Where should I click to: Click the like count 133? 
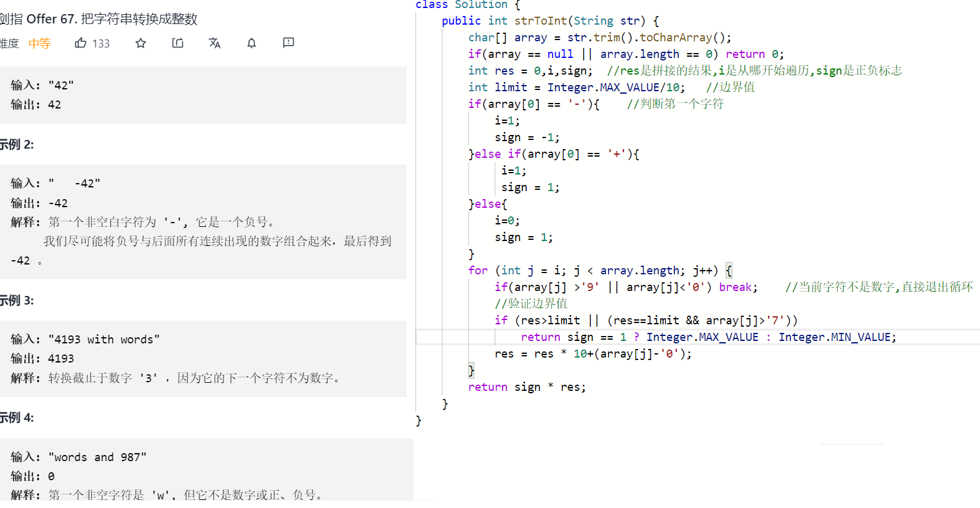(101, 44)
